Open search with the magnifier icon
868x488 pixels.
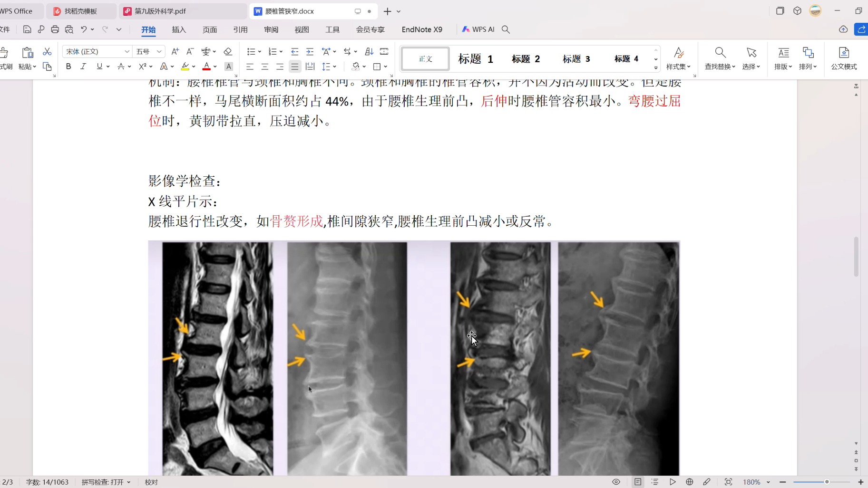tap(506, 29)
